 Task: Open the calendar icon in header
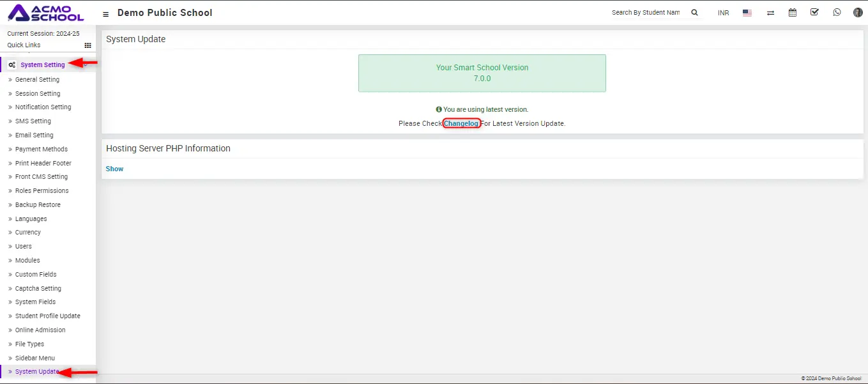point(793,13)
